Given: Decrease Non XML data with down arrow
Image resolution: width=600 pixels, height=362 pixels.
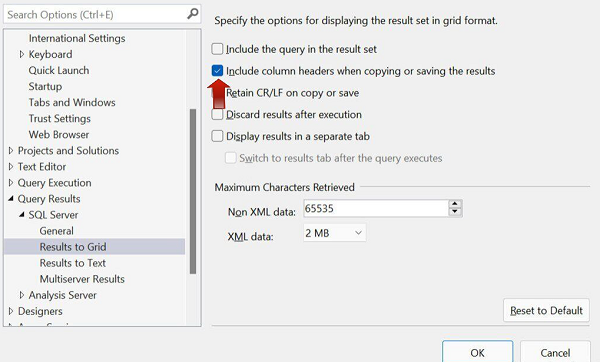Looking at the screenshot, I should [455, 212].
